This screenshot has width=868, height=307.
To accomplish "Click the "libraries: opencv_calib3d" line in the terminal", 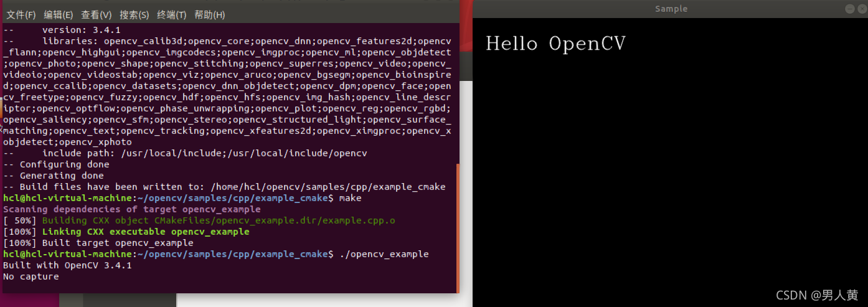I will (227, 41).
